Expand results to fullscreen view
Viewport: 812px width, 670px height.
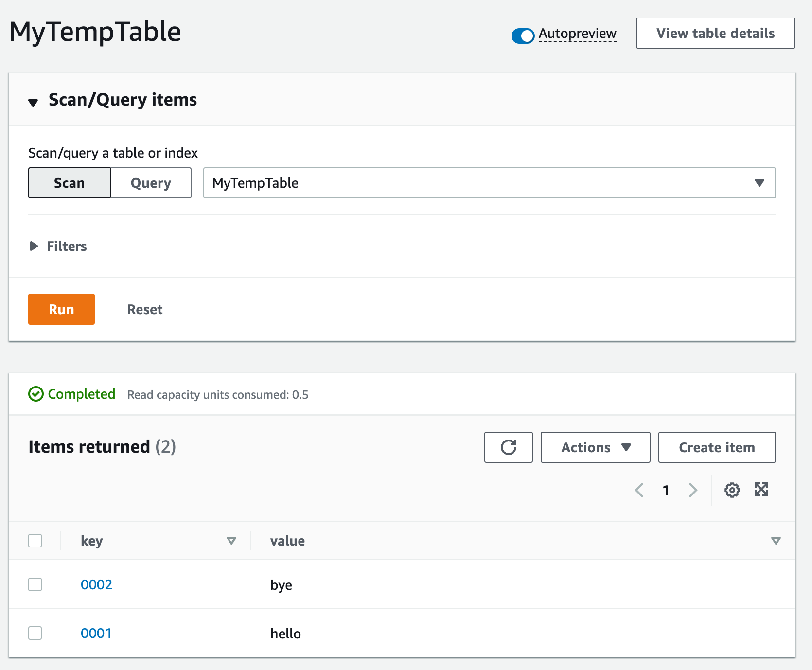coord(761,490)
